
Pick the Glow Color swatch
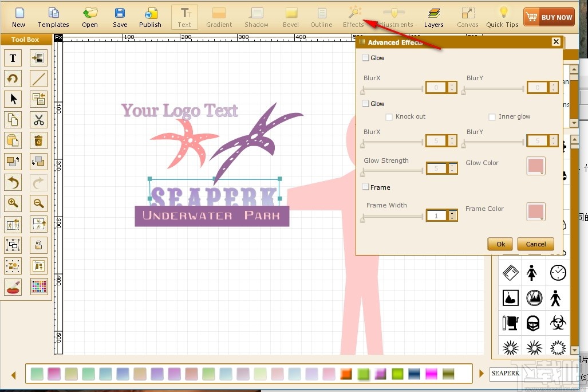click(535, 166)
